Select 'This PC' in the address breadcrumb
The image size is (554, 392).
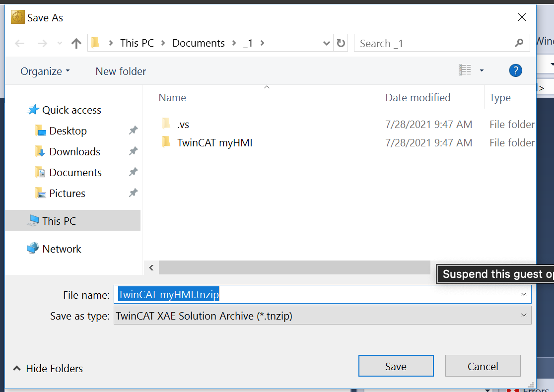(137, 43)
